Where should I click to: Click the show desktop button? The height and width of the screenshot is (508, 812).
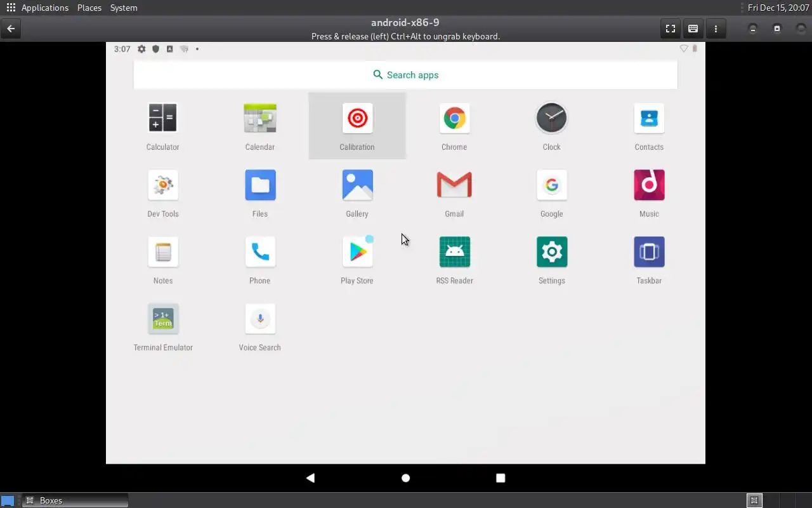coord(8,500)
